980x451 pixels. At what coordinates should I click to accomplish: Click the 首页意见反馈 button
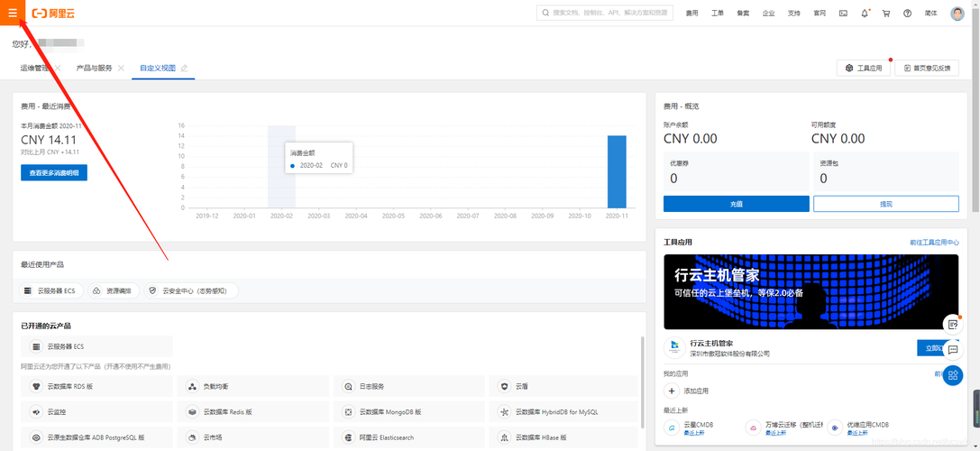(x=927, y=69)
